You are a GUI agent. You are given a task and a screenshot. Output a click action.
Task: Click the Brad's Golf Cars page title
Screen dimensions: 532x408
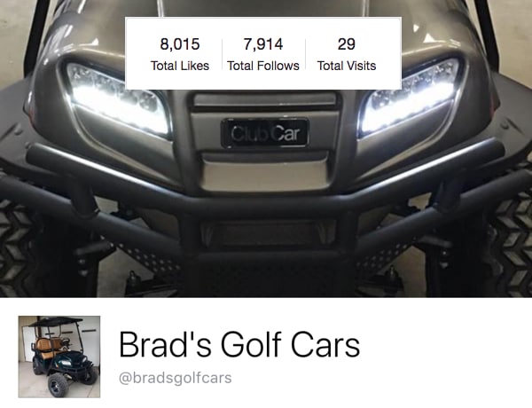(239, 345)
